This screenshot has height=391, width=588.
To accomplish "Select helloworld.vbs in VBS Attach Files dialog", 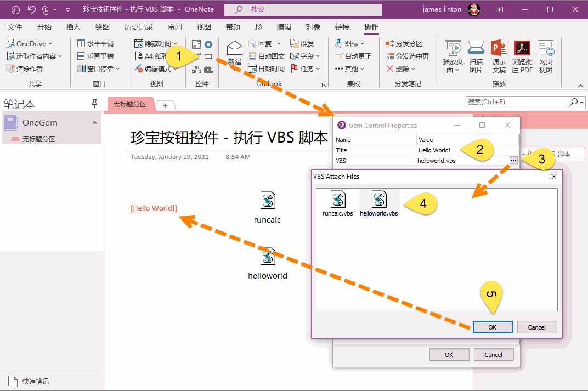I will (379, 203).
